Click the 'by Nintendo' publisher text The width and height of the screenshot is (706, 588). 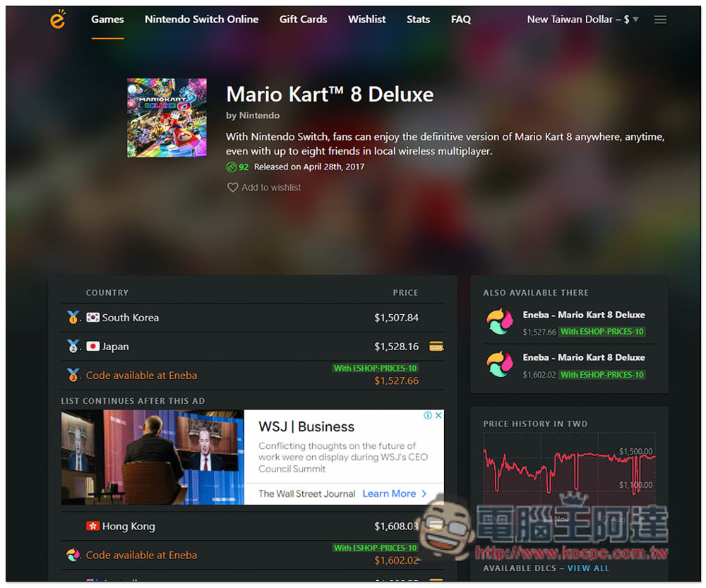coord(253,116)
